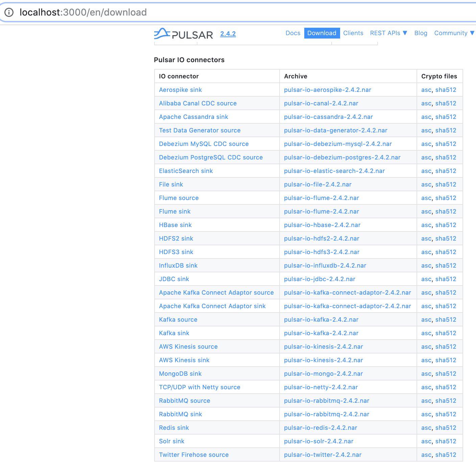Download pulsar-io-solr-2.4.2.nar

pyautogui.click(x=319, y=441)
